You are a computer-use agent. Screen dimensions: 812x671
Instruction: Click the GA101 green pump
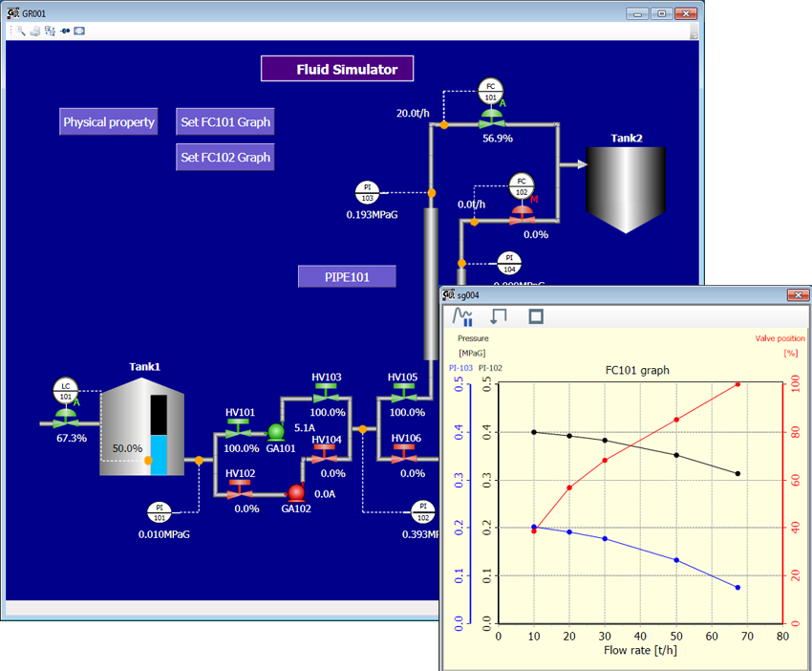coord(276,432)
